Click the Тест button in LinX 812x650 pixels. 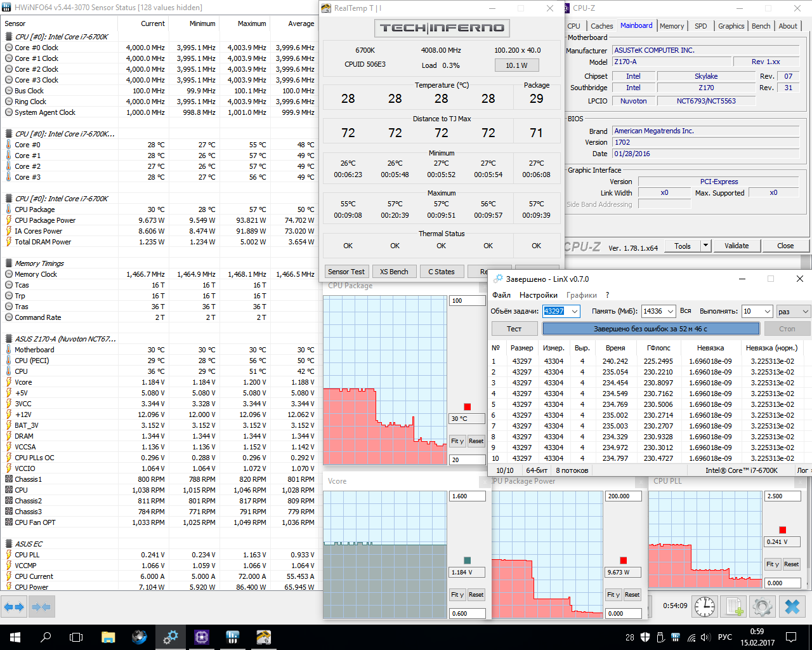(x=514, y=329)
